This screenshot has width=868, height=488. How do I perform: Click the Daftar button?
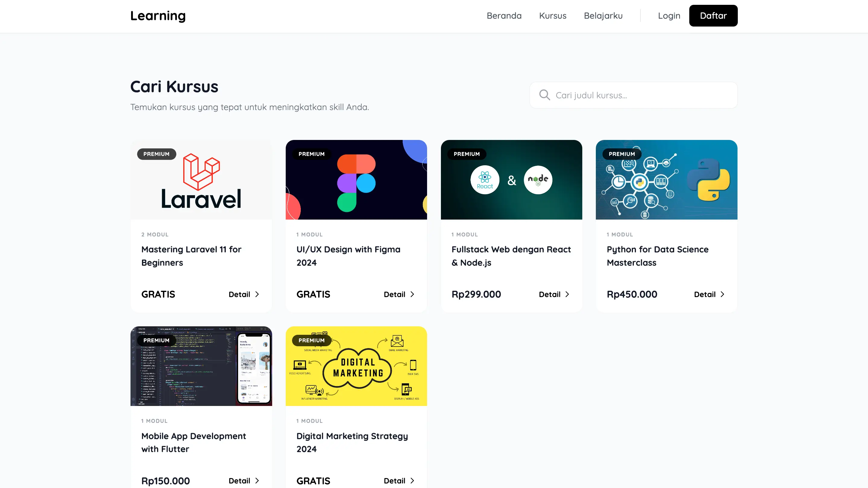[713, 16]
